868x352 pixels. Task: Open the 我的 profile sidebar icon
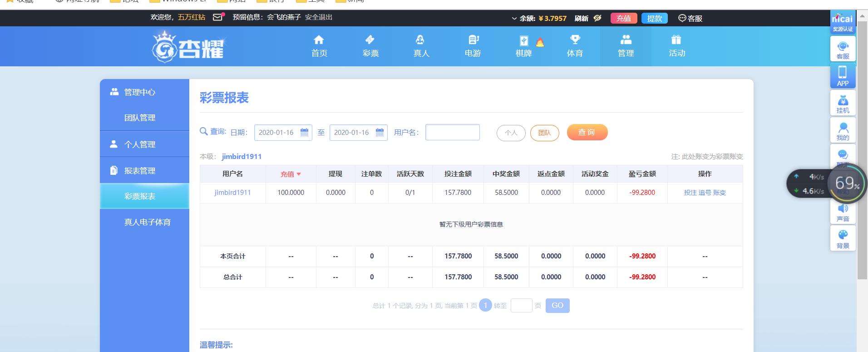click(x=843, y=130)
